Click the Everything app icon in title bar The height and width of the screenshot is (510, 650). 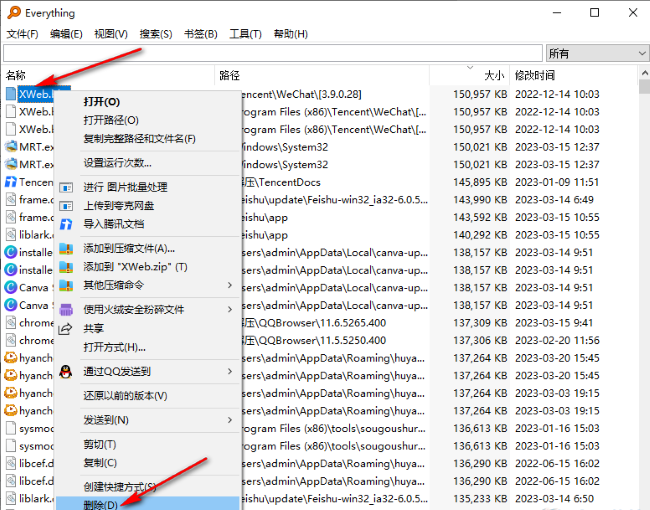tap(11, 13)
